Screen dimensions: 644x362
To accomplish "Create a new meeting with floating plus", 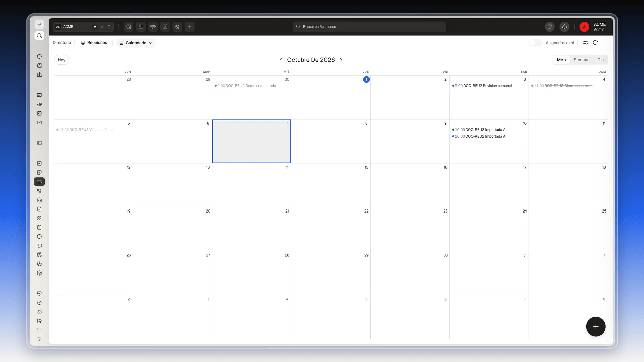I will 596,326.
